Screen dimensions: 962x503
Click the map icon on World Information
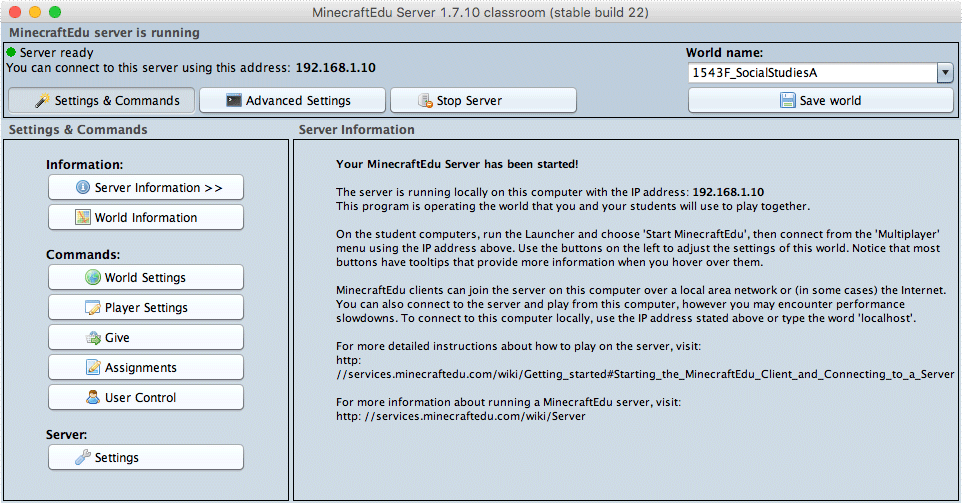coord(83,217)
